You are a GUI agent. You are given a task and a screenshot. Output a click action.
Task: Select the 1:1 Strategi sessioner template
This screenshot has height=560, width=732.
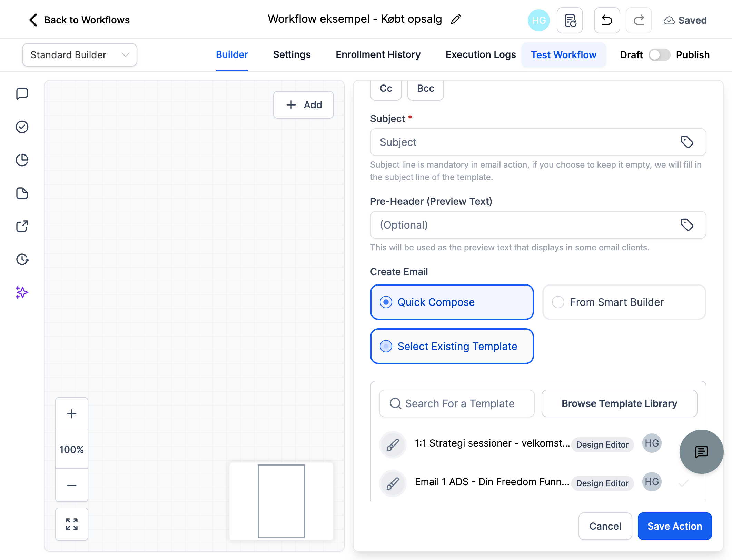click(x=538, y=444)
